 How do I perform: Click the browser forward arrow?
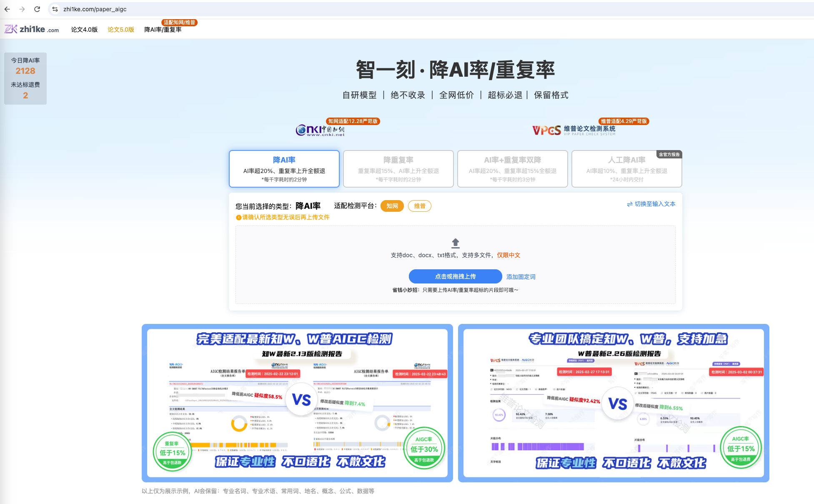[x=22, y=9]
